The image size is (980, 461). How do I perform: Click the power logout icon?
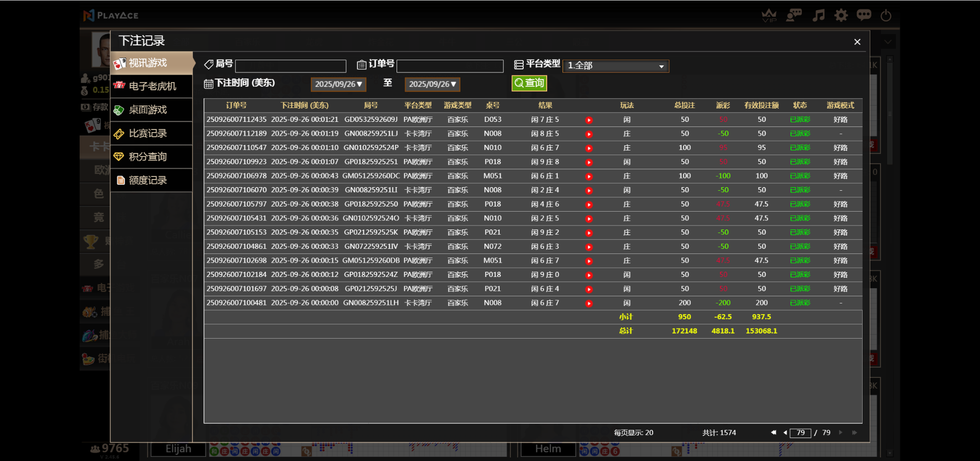point(886,15)
